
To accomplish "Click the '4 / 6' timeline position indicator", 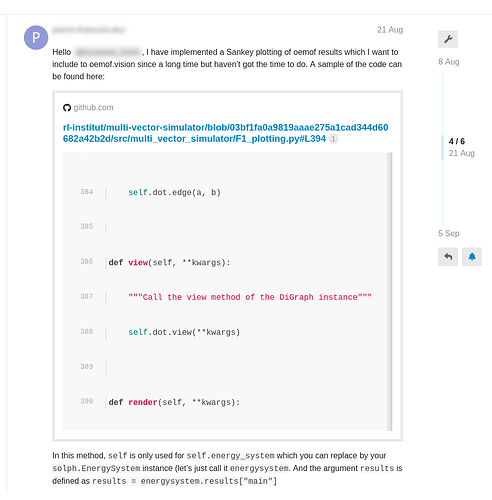I will click(457, 141).
